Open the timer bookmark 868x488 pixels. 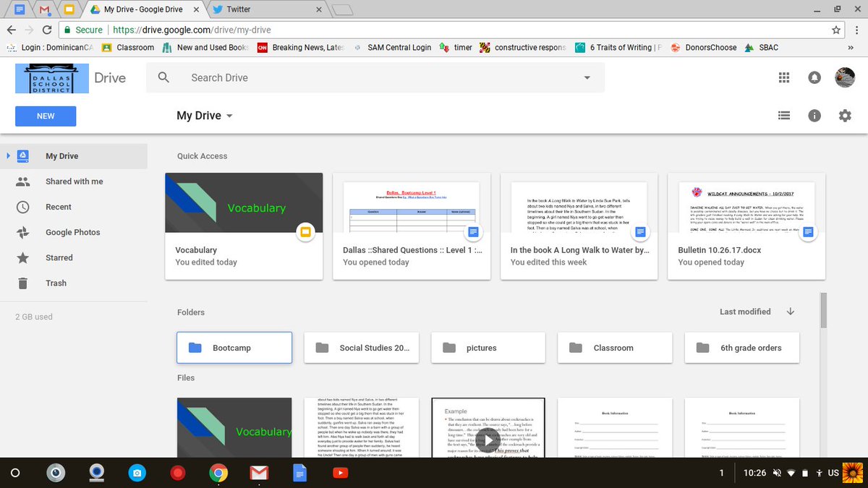tap(456, 48)
